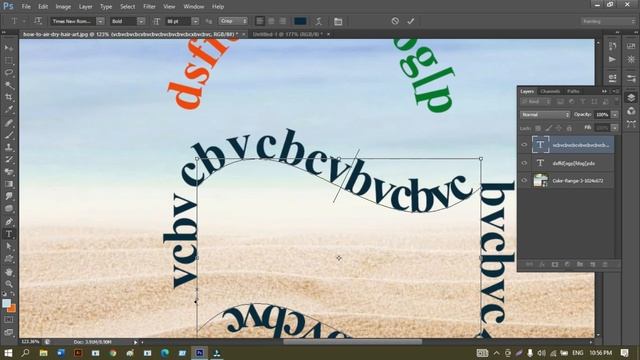Select the Healing Brush tool

[9, 122]
